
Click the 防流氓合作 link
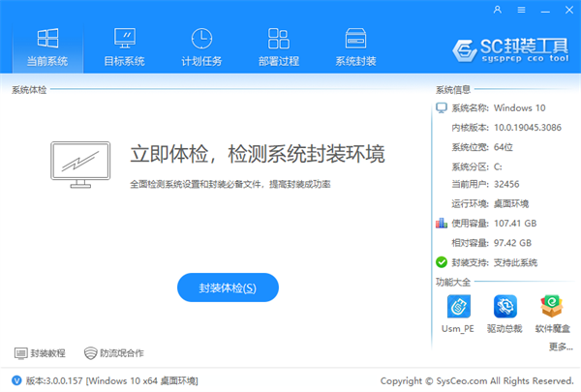pyautogui.click(x=114, y=352)
